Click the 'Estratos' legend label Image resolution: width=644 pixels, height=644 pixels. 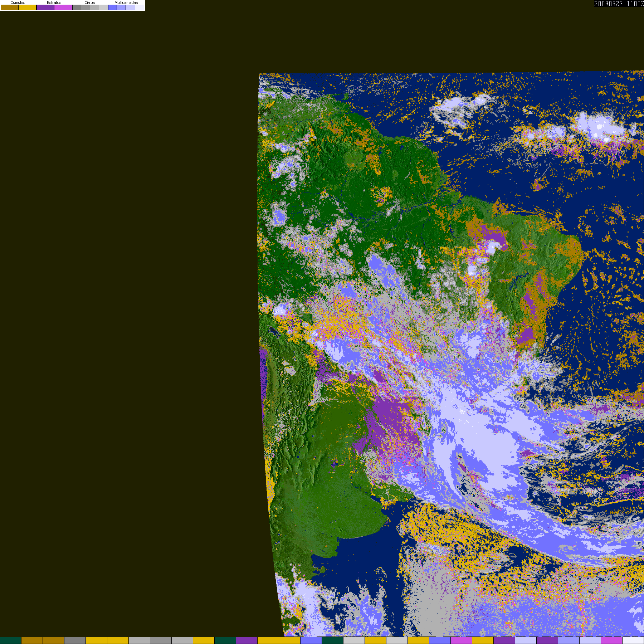coord(54,3)
